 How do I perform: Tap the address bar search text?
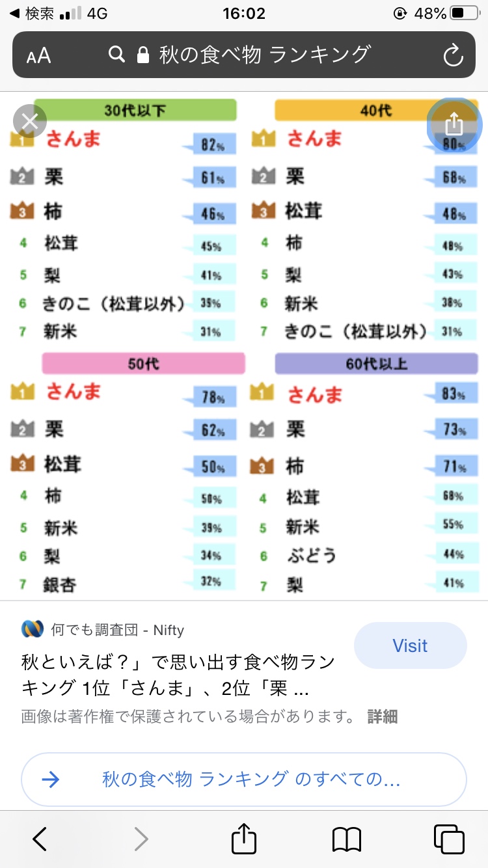265,55
